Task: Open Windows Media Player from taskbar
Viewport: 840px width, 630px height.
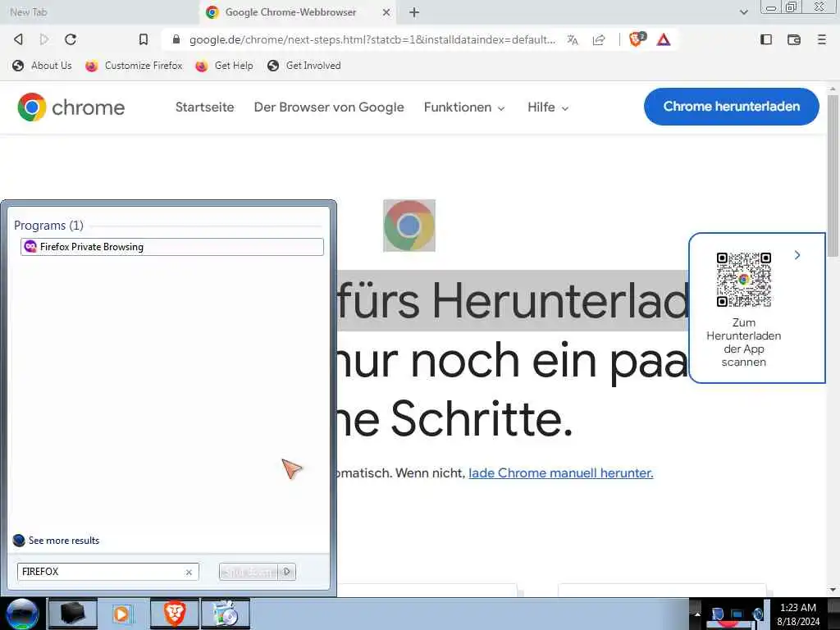Action: tap(122, 614)
